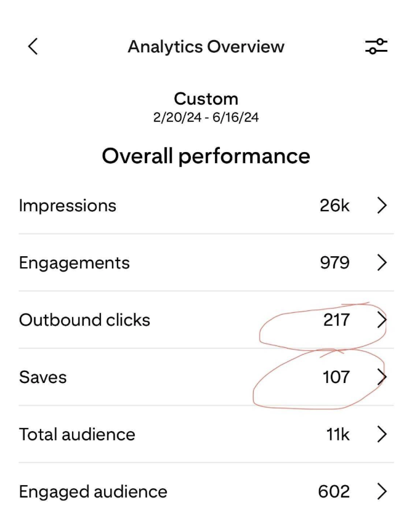The width and height of the screenshot is (420, 532).
Task: Expand Engagements details chevron
Action: [381, 263]
